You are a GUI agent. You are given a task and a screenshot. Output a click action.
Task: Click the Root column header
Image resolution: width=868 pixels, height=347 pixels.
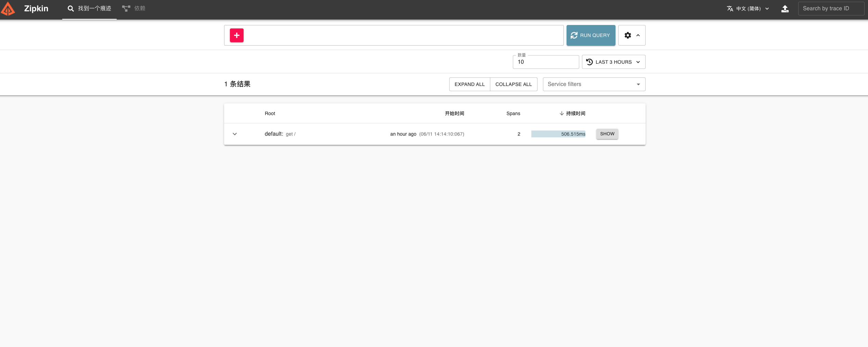pyautogui.click(x=270, y=113)
